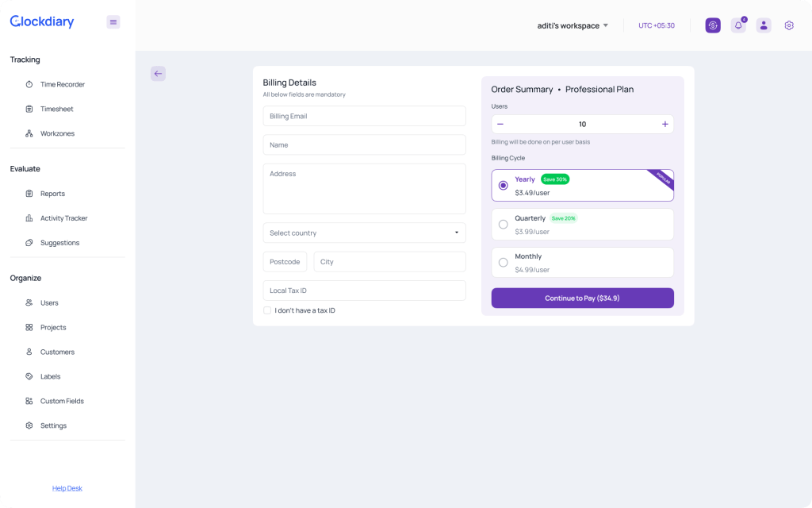Go to Time Recorder in sidebar
812x508 pixels.
click(x=62, y=84)
